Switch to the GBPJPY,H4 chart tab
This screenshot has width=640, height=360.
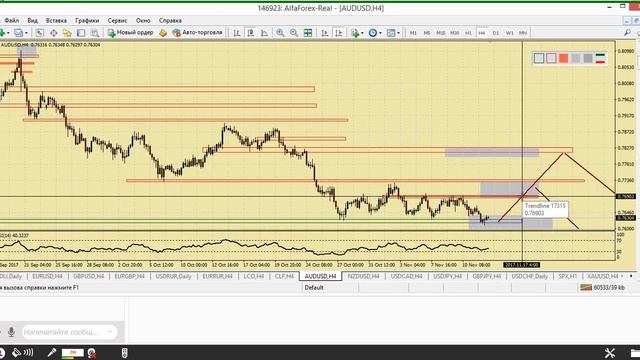487,276
